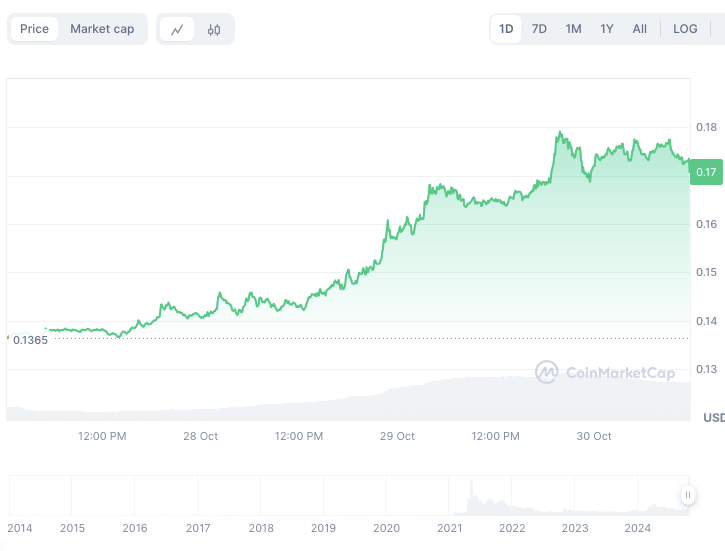The image size is (725, 551).
Task: Select 2023 on the overview timeline
Action: (575, 528)
